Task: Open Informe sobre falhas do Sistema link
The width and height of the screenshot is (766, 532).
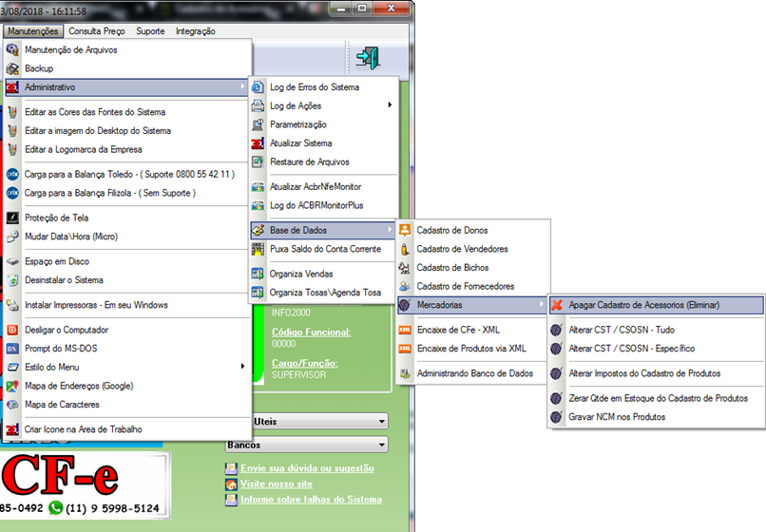Action: point(311,499)
